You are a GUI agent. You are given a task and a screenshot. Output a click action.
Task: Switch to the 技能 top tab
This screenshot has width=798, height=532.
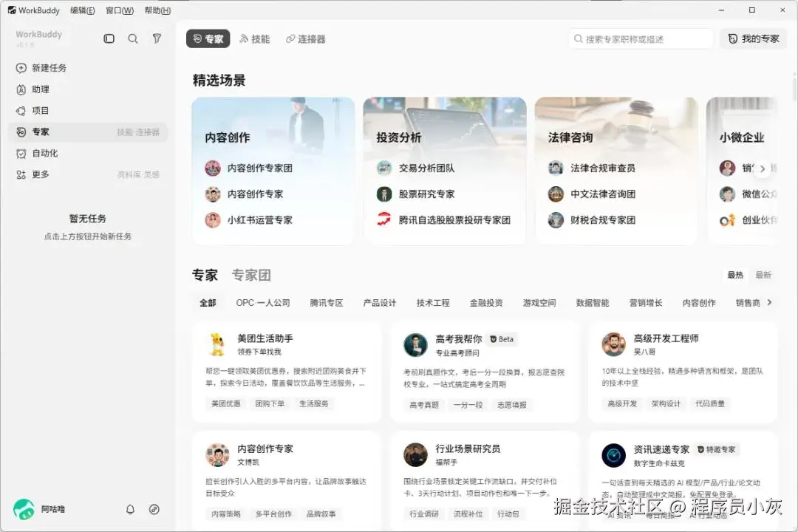(x=254, y=38)
